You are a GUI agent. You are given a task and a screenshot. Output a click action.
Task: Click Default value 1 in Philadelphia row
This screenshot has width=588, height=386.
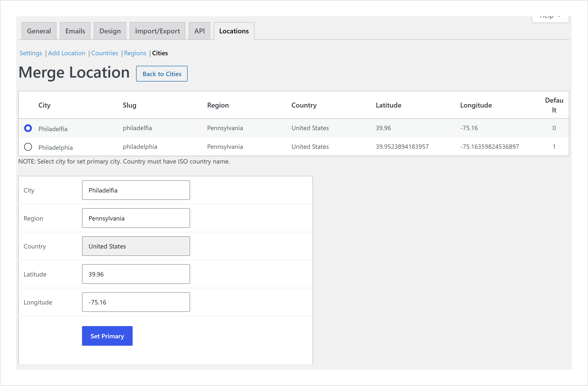[x=554, y=147]
